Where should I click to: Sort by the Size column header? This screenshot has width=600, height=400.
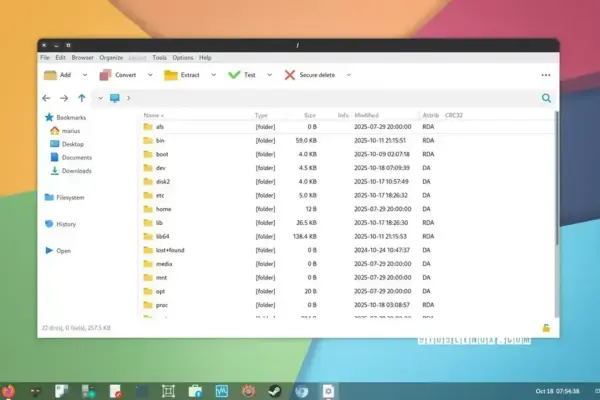[x=310, y=115]
